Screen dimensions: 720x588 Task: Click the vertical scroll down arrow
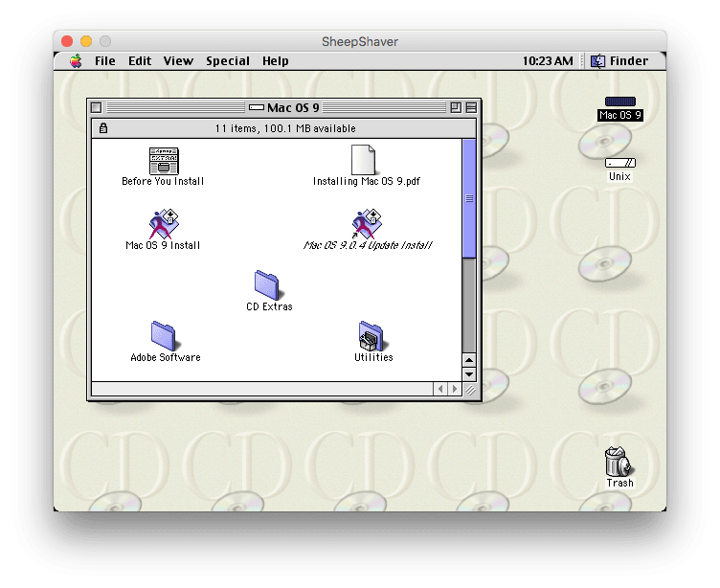(469, 373)
